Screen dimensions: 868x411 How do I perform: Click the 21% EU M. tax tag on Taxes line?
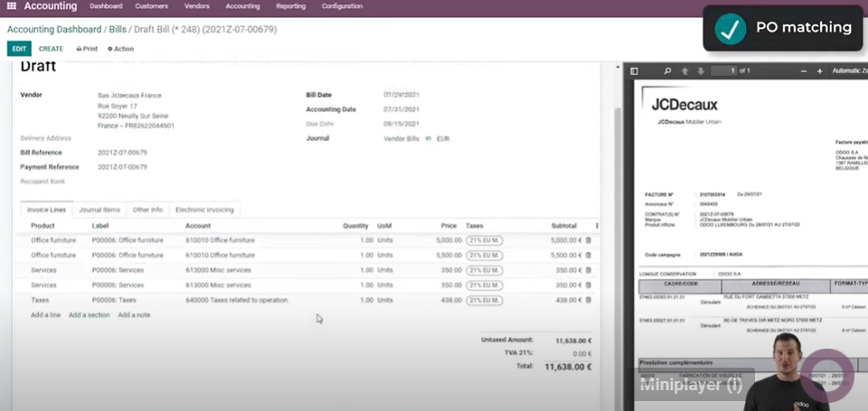point(485,301)
